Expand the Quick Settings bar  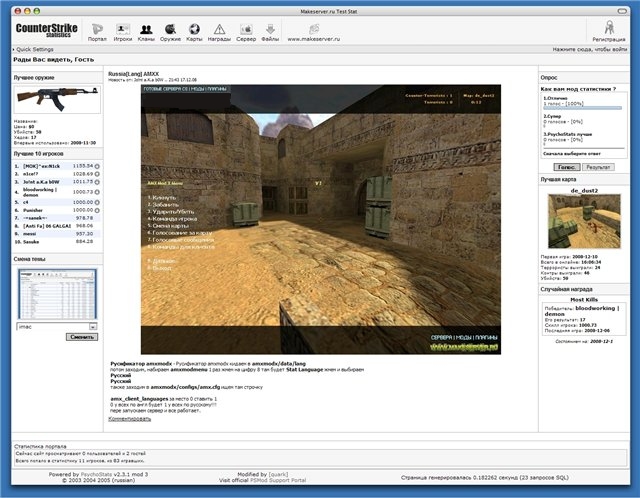pyautogui.click(x=33, y=49)
